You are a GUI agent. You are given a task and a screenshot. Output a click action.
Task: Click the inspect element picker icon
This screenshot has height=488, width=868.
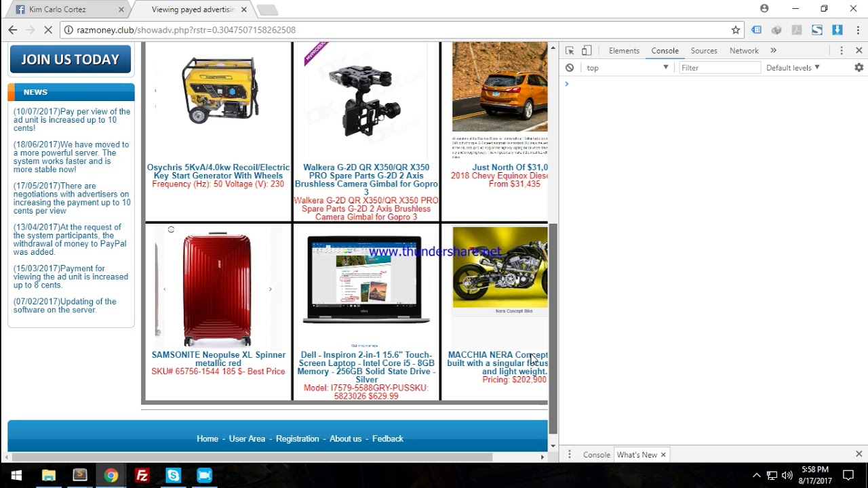coord(570,51)
